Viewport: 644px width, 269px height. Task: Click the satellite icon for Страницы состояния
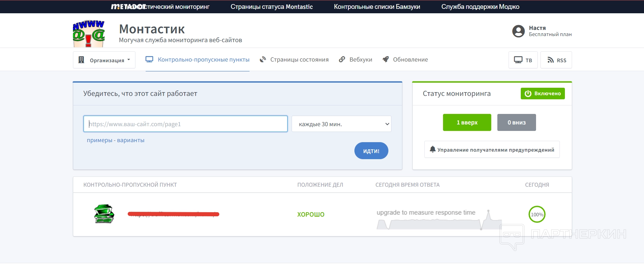pos(263,60)
